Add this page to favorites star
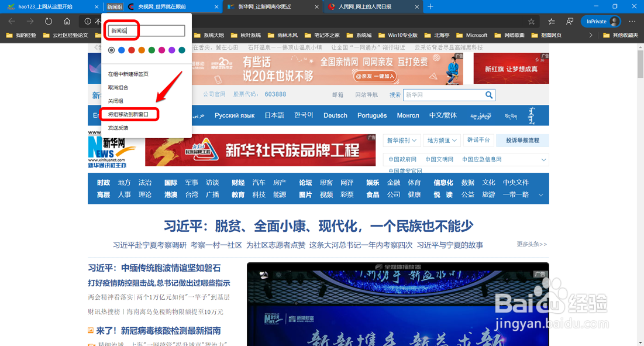The image size is (644, 346). (531, 21)
